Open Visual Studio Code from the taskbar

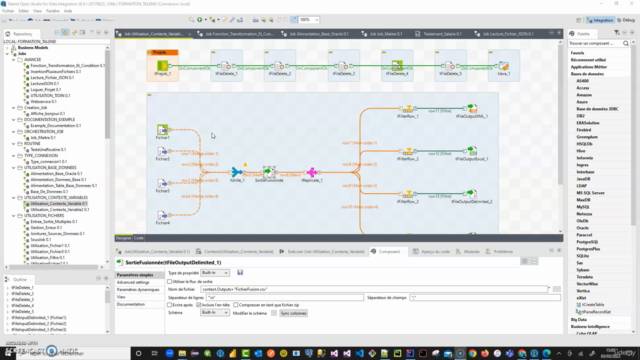[x=359, y=353]
